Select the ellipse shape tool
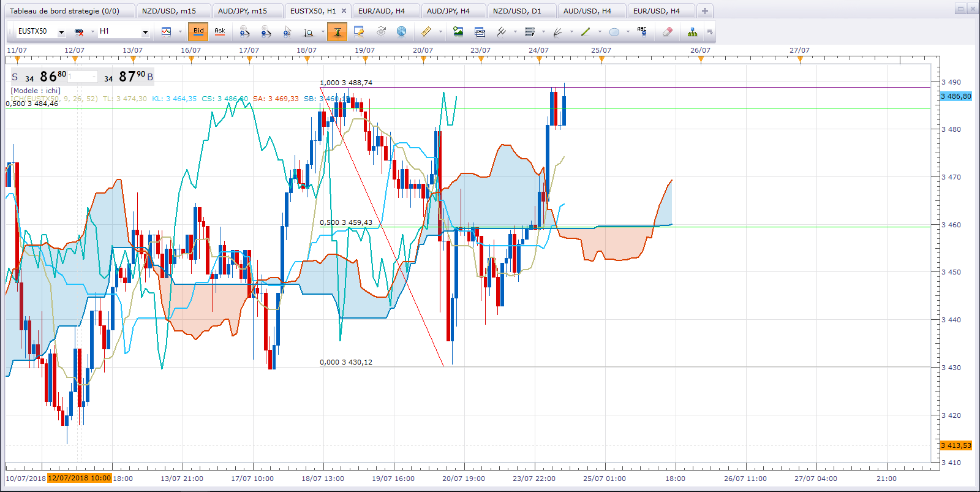980x492 pixels. (x=614, y=32)
